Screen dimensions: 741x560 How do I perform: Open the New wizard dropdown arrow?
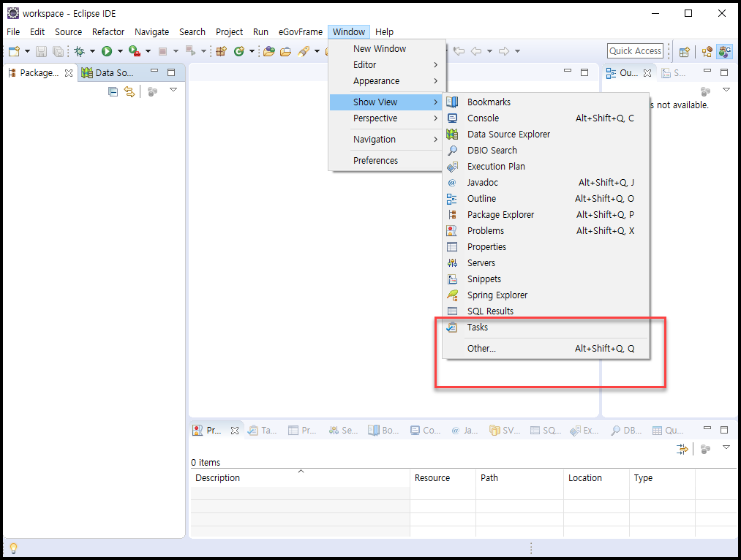[x=27, y=51]
